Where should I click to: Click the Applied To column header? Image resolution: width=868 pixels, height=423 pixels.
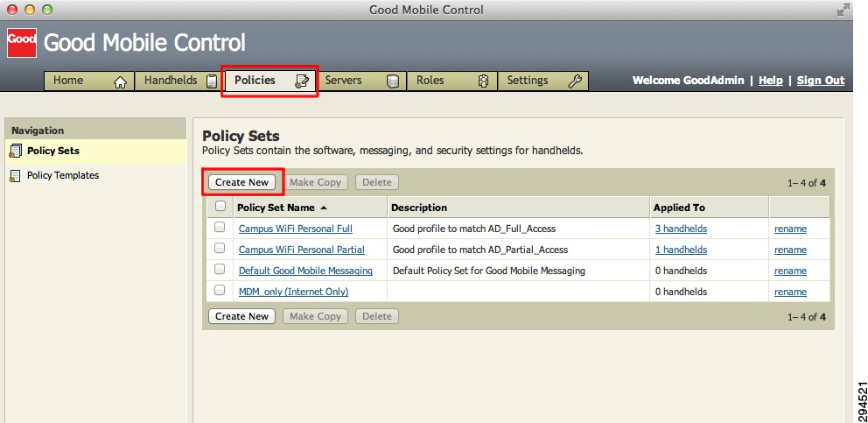(709, 208)
